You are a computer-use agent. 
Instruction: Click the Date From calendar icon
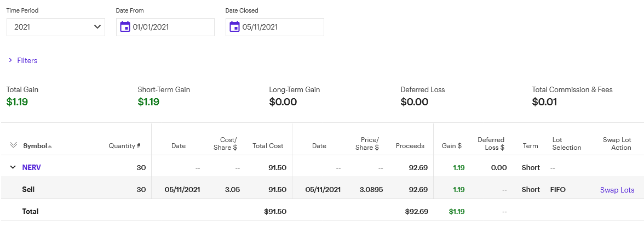point(125,27)
